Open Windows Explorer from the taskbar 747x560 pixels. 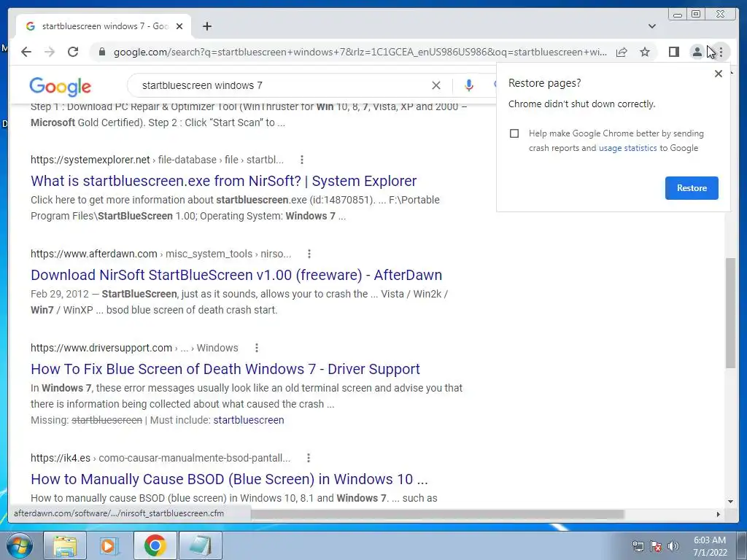(x=65, y=545)
